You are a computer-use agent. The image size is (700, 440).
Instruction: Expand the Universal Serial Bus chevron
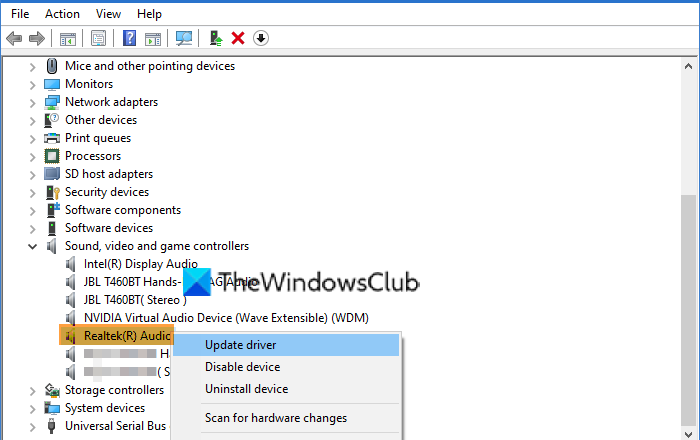(32, 427)
